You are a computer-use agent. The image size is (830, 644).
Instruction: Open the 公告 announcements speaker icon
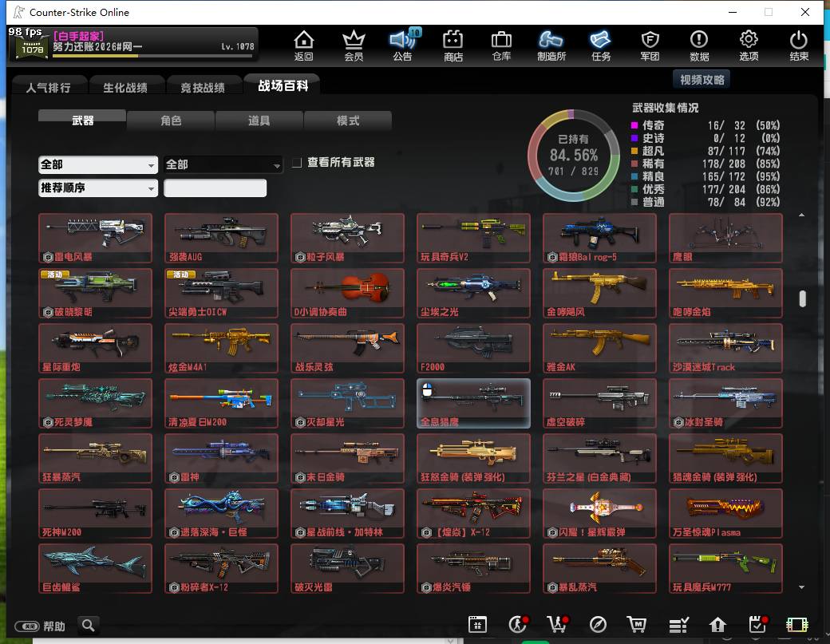[403, 45]
